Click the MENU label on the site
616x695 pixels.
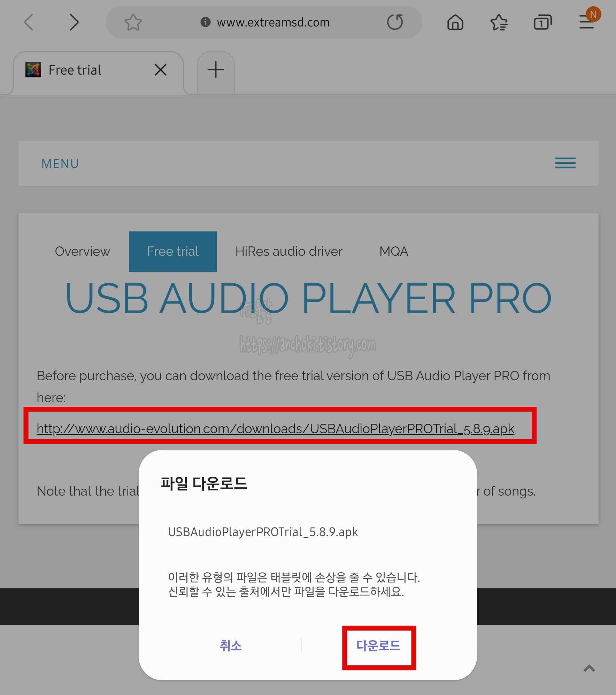(x=60, y=163)
